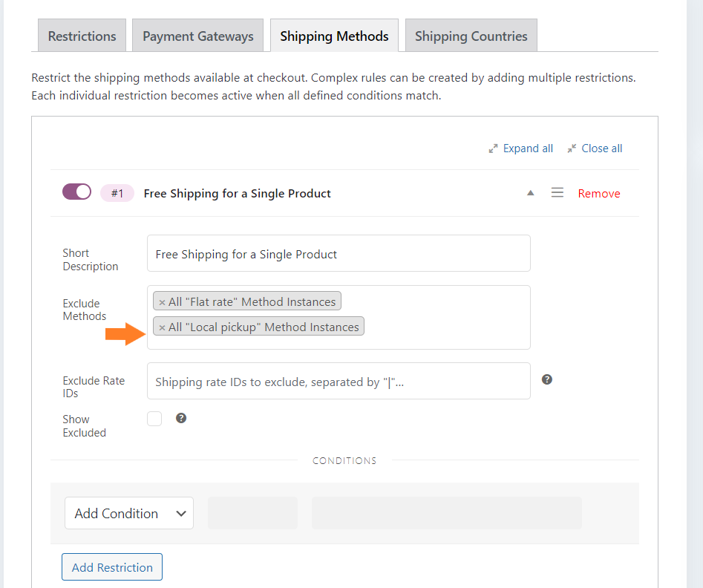This screenshot has height=588, width=703.
Task: Open the Add Condition dropdown
Action: point(129,513)
